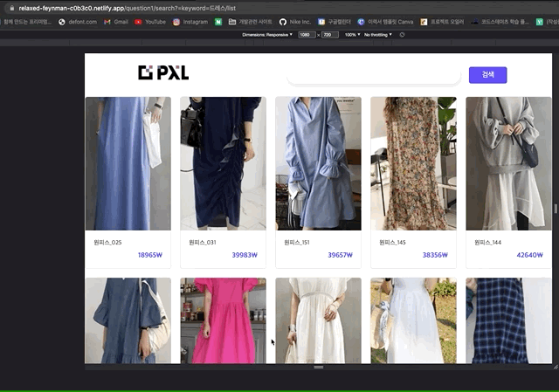Open the Nike Inc. GitHub bookmark
Viewport: 559px width, 392px height.
click(x=295, y=21)
